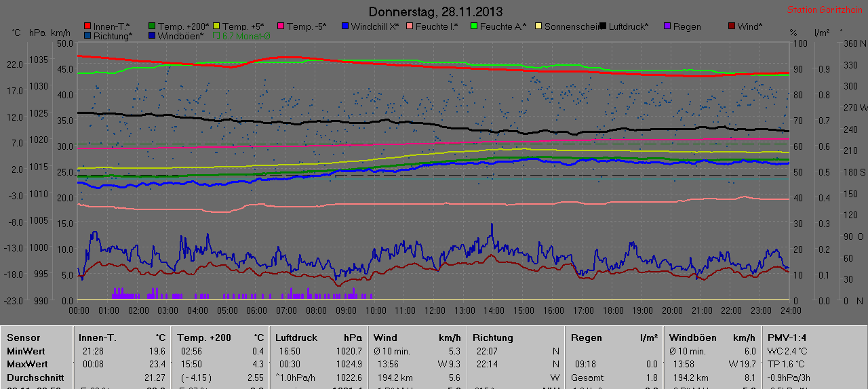The height and width of the screenshot is (389, 868).
Task: Click the MinWert row header
Action: 26,351
